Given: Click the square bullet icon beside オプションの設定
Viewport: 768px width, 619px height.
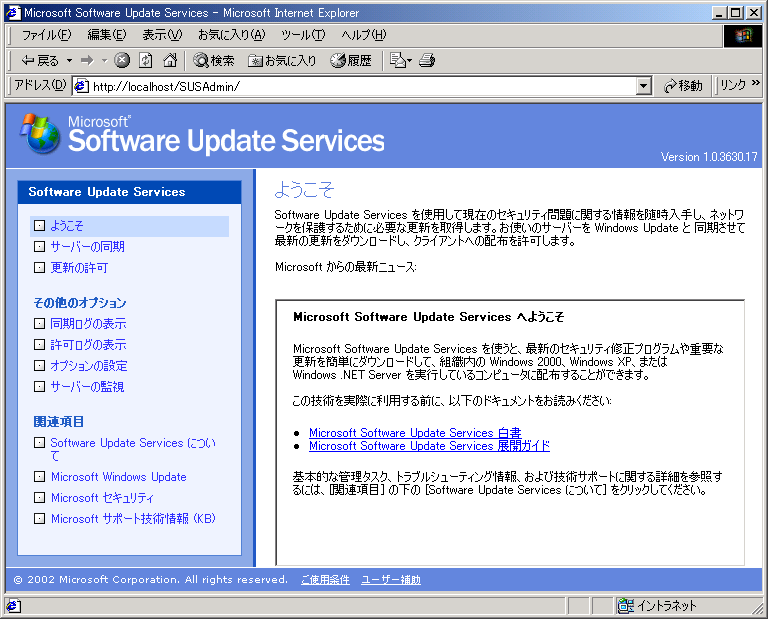Looking at the screenshot, I should (39, 366).
